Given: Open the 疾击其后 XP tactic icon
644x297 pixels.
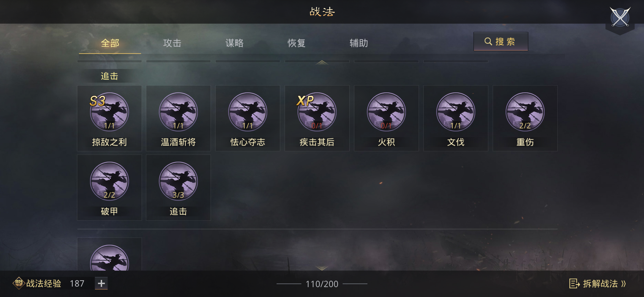Looking at the screenshot, I should pos(317,112).
